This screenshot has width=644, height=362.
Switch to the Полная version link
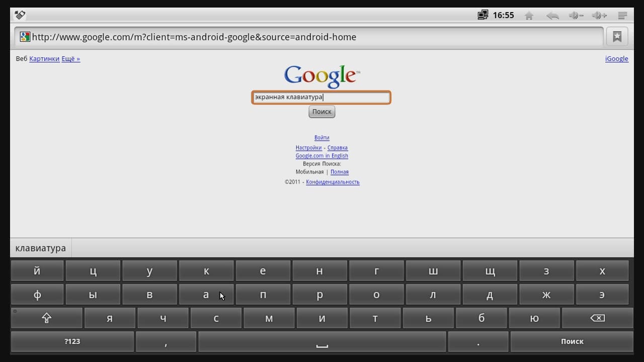[x=340, y=172]
